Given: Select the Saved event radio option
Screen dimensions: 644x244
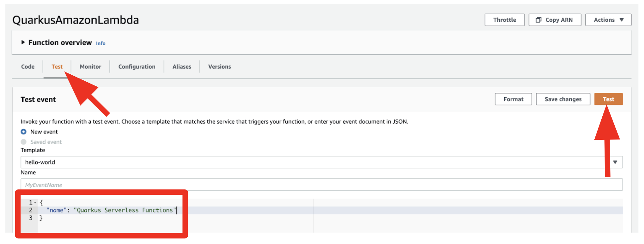Looking at the screenshot, I should click(24, 142).
